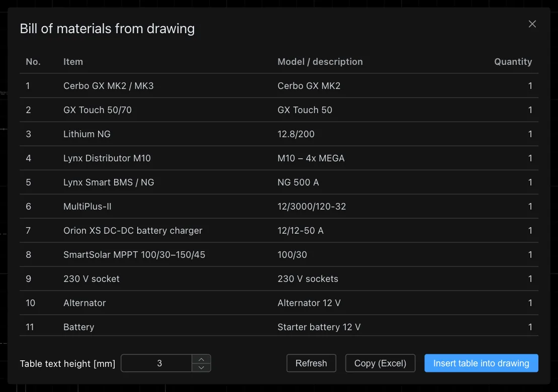Viewport: 558px width, 392px height.
Task: Select the MultiPlus-II item
Action: (x=87, y=207)
